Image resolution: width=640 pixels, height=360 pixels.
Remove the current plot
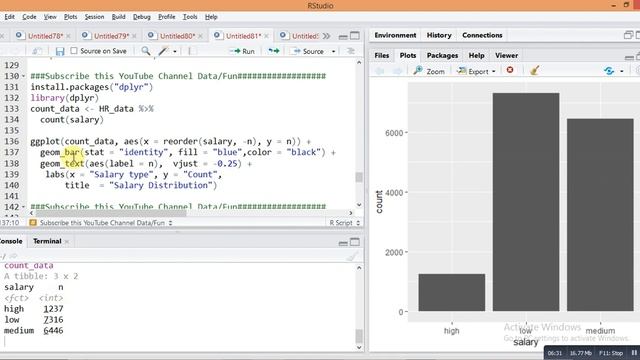(510, 70)
